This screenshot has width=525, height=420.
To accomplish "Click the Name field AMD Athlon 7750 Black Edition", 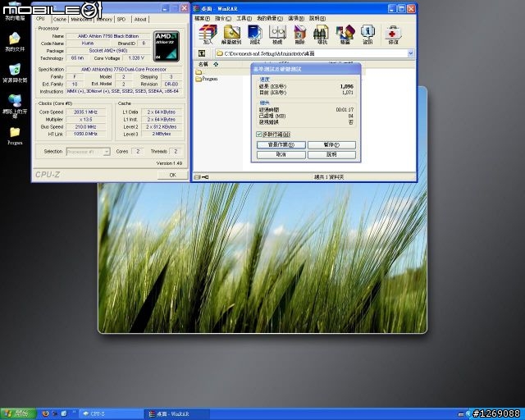I will [108, 36].
